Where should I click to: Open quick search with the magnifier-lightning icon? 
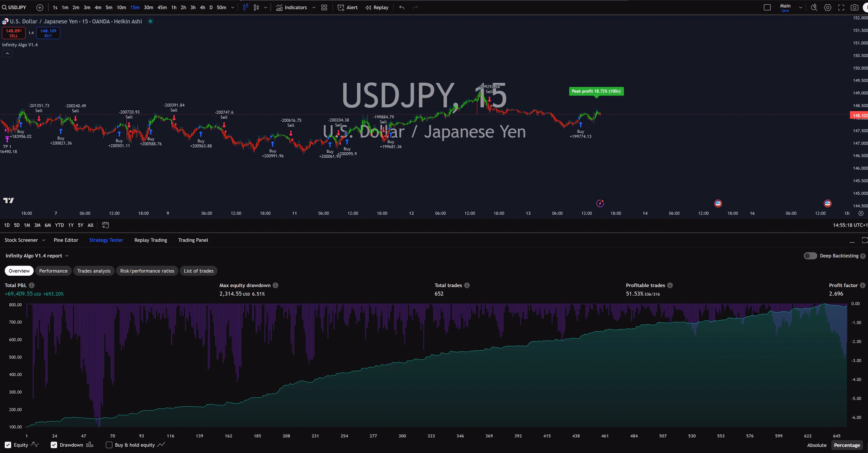[814, 7]
